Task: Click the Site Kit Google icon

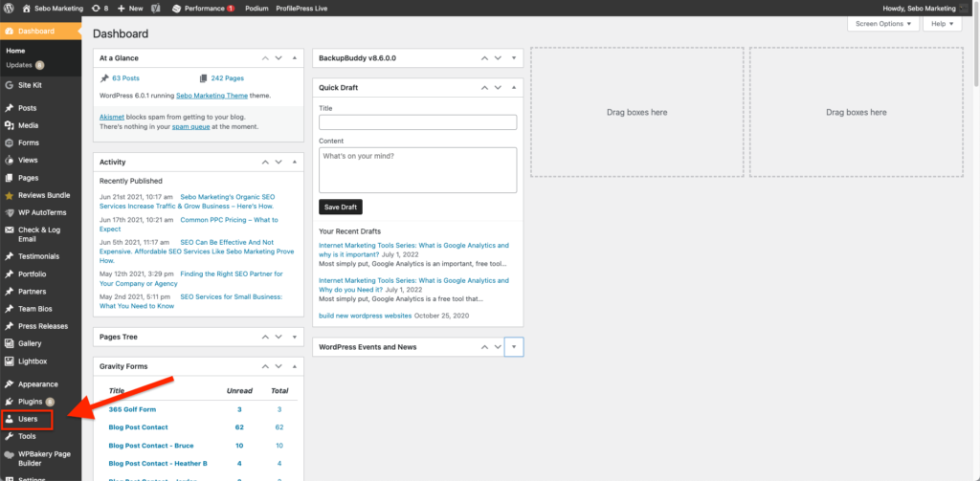Action: 9,85
